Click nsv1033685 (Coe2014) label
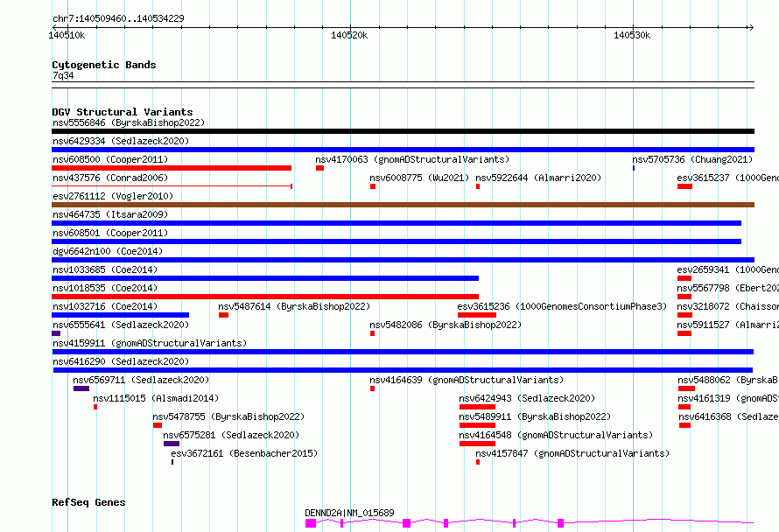Viewport: 779px width, 532px height. pyautogui.click(x=105, y=269)
